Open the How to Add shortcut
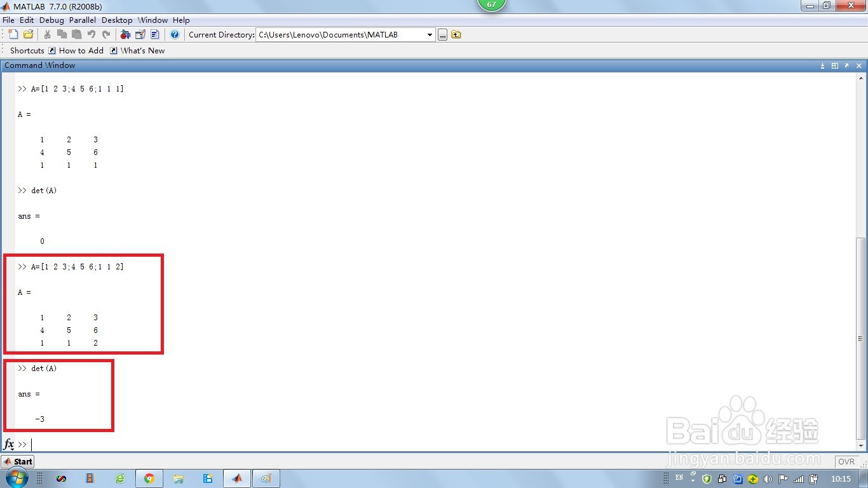The image size is (868, 488). (76, 50)
